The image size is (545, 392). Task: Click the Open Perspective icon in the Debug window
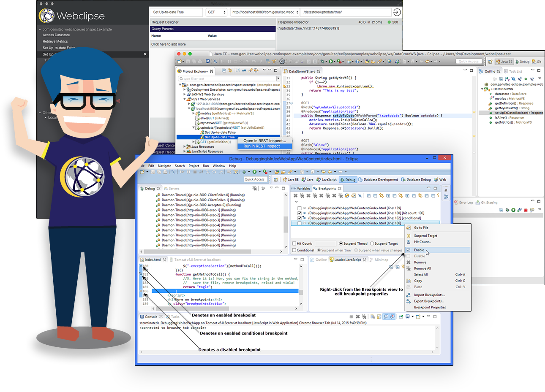point(276,180)
